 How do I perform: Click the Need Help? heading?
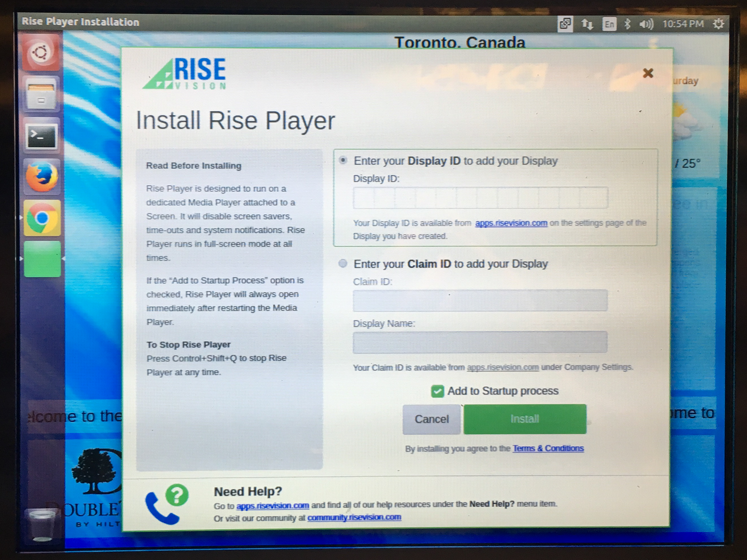248,492
